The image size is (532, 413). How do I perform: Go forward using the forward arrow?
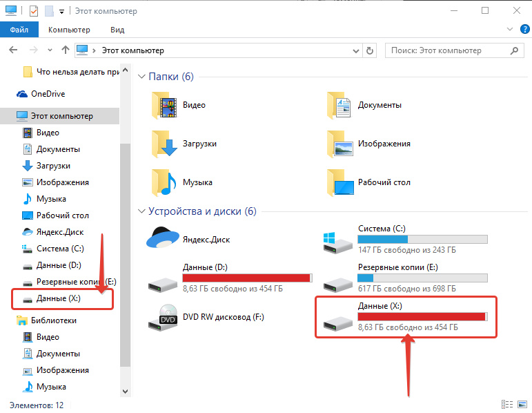[34, 50]
